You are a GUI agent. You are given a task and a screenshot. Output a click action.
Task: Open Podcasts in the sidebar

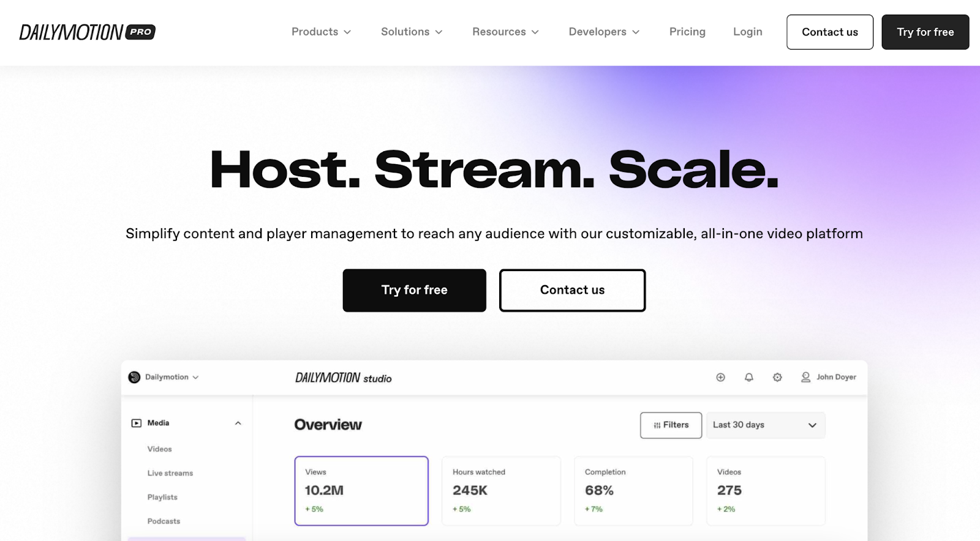[x=164, y=521]
